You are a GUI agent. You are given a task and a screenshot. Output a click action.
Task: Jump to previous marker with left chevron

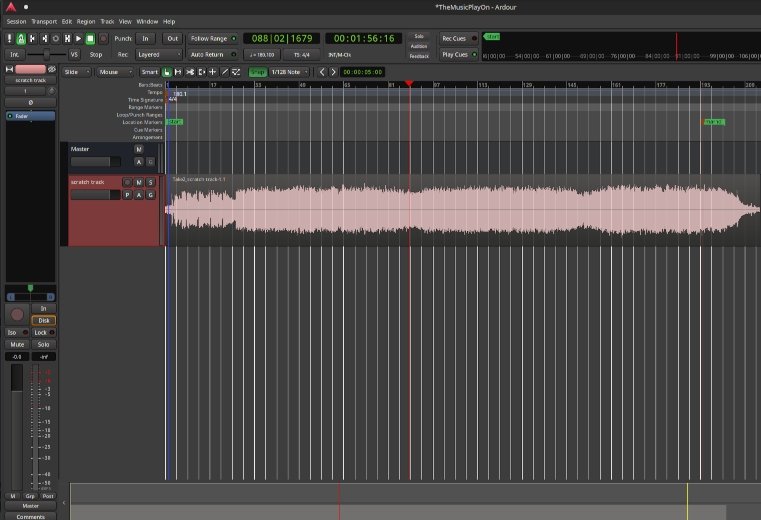pos(322,72)
